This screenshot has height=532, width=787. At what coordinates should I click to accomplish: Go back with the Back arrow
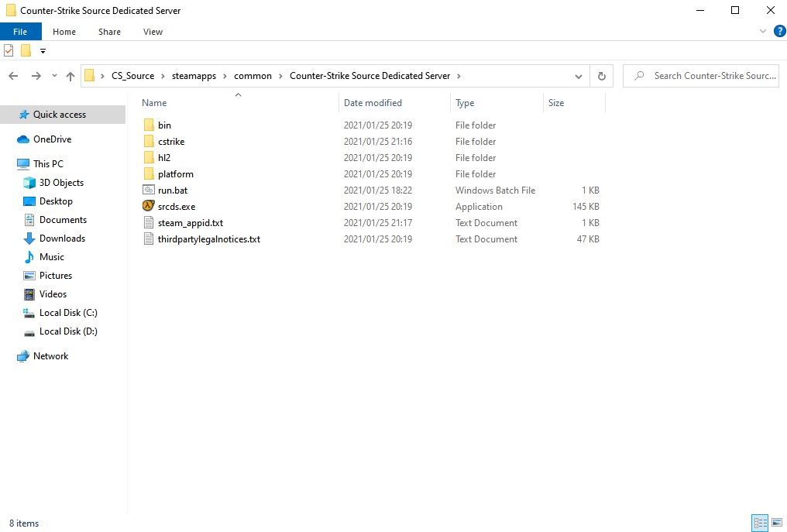point(13,76)
